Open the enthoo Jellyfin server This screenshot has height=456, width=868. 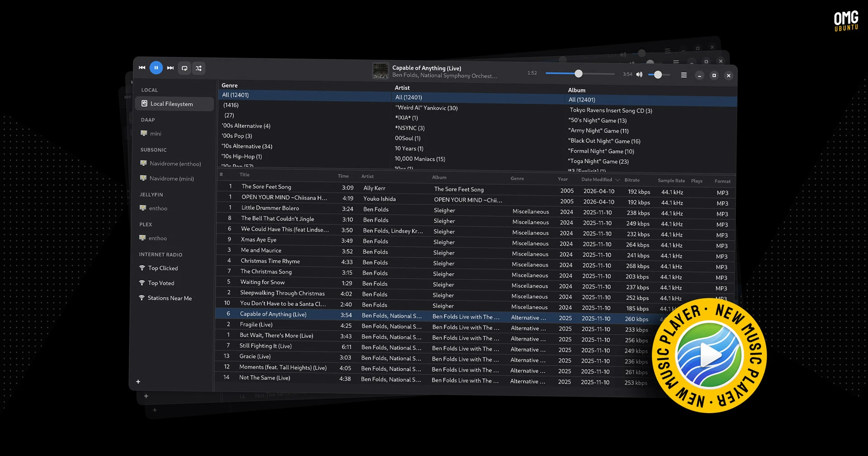pyautogui.click(x=158, y=208)
